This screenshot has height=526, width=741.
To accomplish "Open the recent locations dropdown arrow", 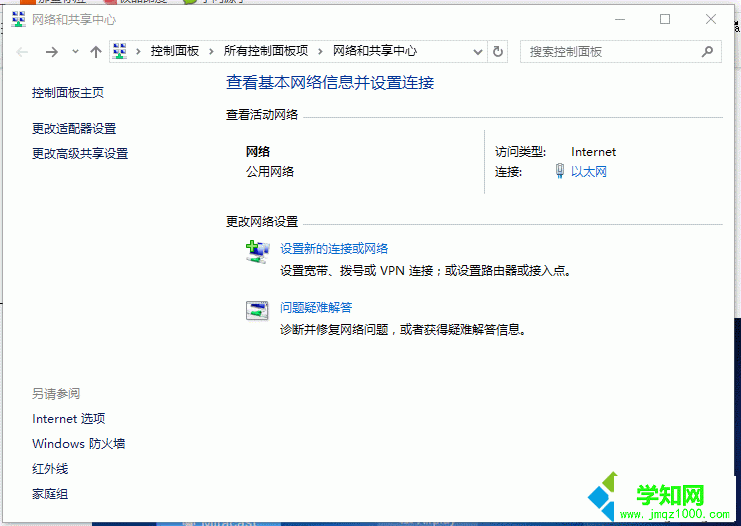I will point(75,52).
